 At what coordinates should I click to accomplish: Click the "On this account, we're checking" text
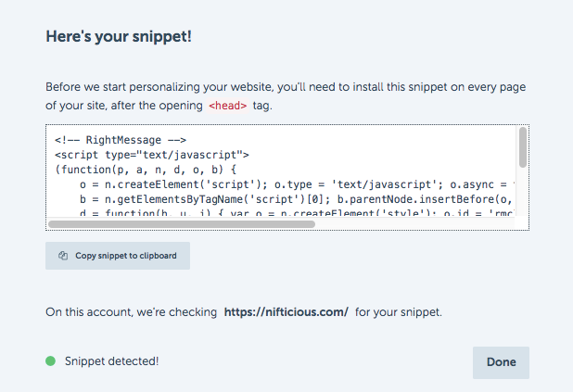[x=131, y=312]
